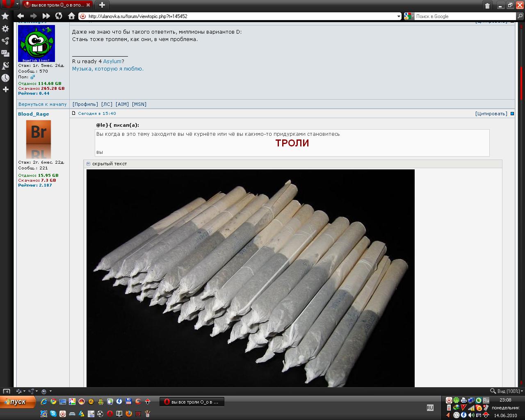Screen dimensions: 525x420
Task: Open a new tab with the plus button
Action: coord(102,5)
